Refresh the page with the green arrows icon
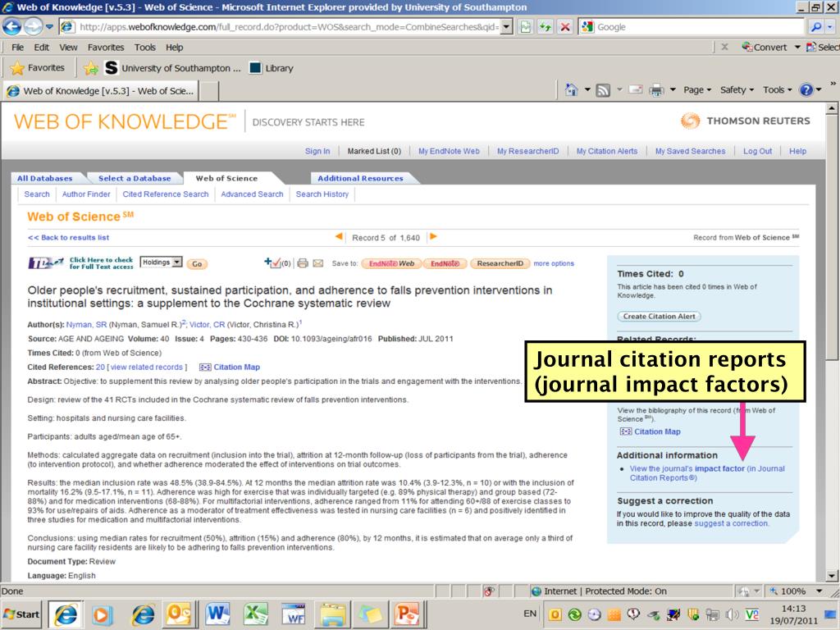This screenshot has width=840, height=630. click(x=546, y=27)
